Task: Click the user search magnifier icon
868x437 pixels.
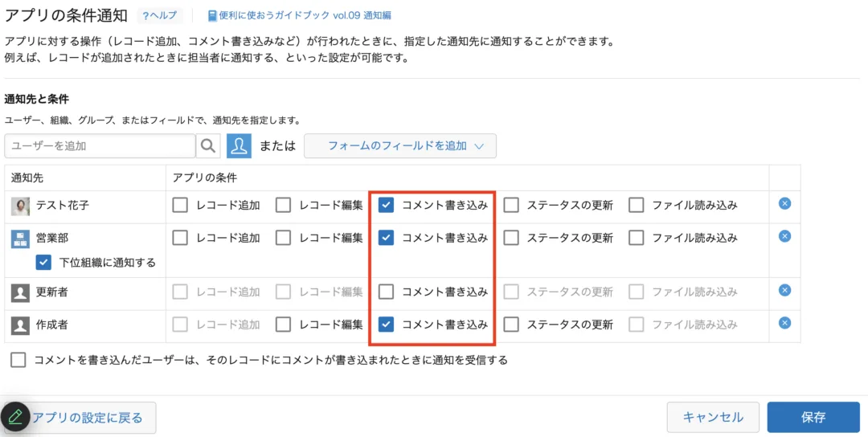Action: [x=208, y=146]
